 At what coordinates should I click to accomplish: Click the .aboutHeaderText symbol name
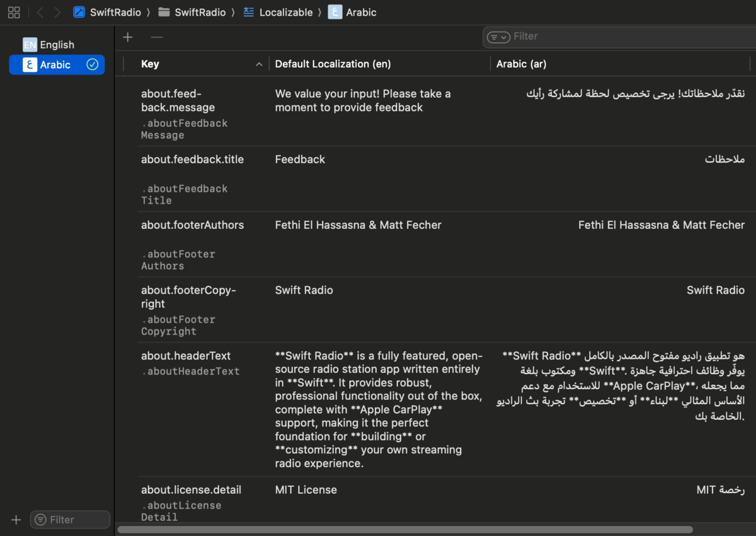tap(190, 371)
